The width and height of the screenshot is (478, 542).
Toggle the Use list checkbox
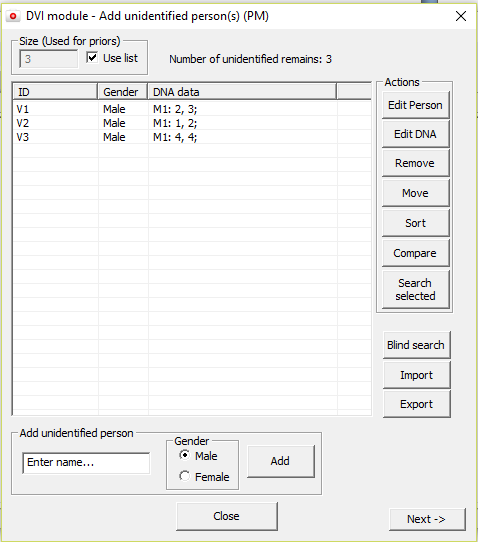pos(92,57)
